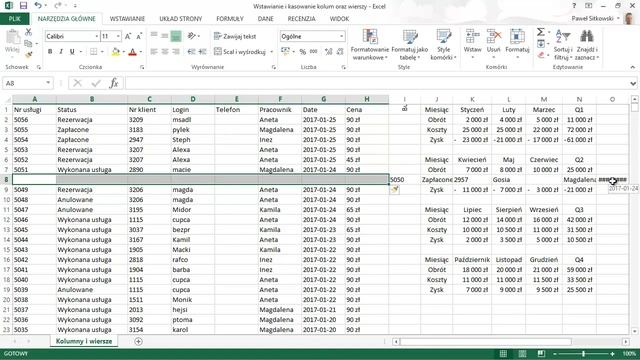640x360 pixels.
Task: Switch to the WIDOK tab
Action: click(x=339, y=19)
